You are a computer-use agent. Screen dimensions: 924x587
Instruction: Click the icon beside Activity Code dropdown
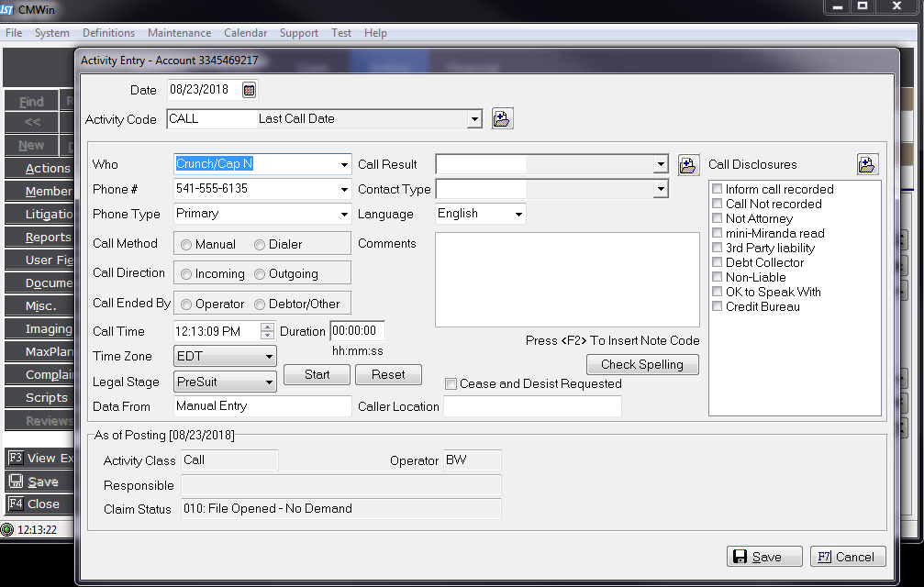pos(502,118)
